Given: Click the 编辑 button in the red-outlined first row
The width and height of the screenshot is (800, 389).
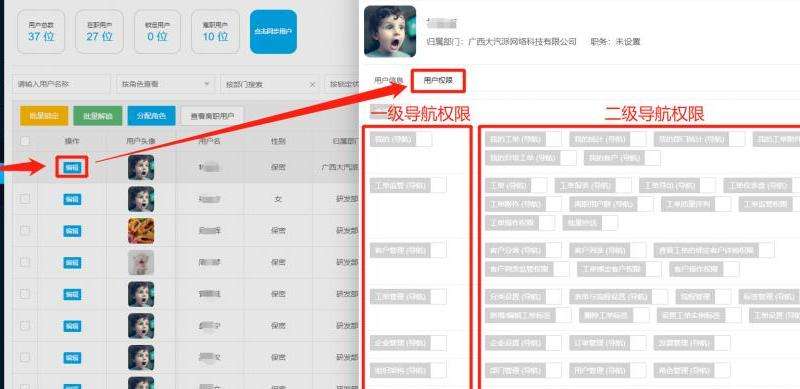Looking at the screenshot, I should [x=72, y=167].
